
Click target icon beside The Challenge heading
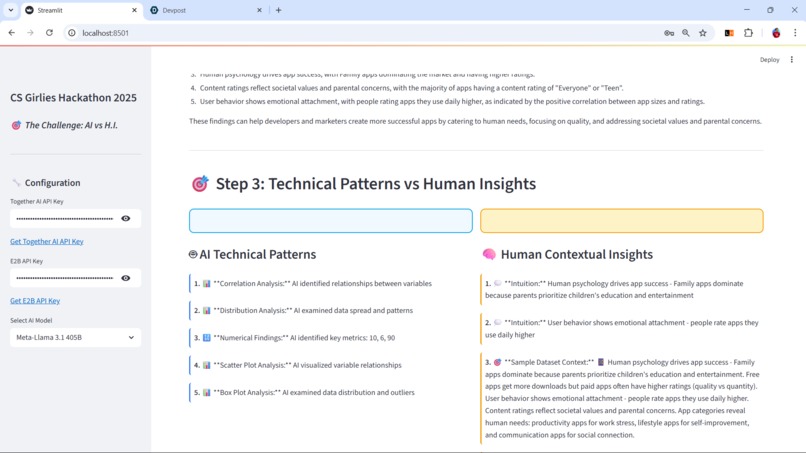(x=16, y=125)
